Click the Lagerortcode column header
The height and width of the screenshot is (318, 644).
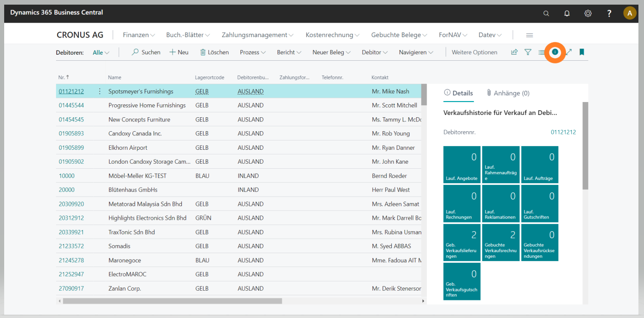[x=210, y=77]
